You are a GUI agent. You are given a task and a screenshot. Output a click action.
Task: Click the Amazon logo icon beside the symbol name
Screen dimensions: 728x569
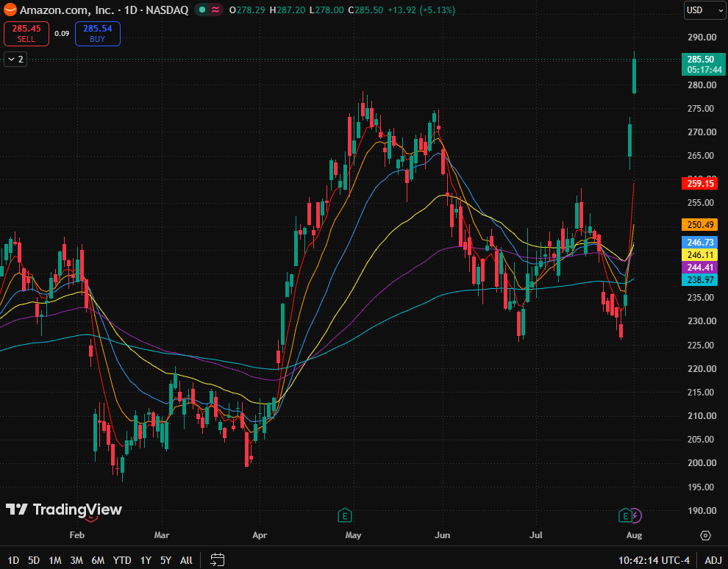coord(10,10)
